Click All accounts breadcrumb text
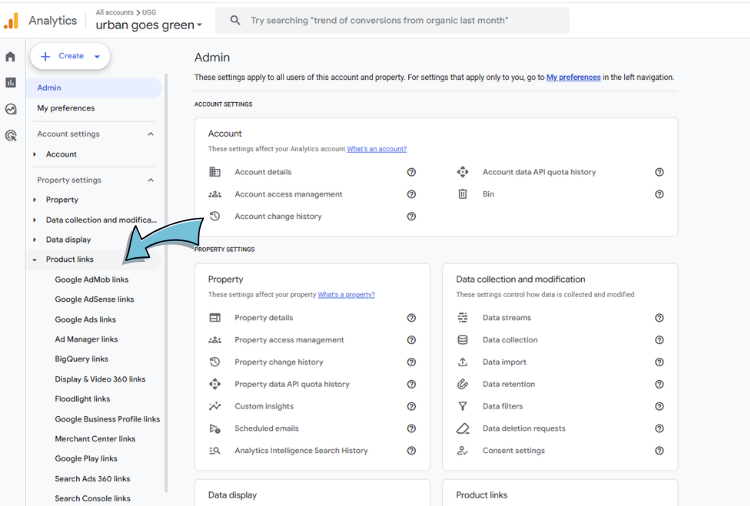Image resolution: width=750 pixels, height=506 pixels. tap(114, 12)
